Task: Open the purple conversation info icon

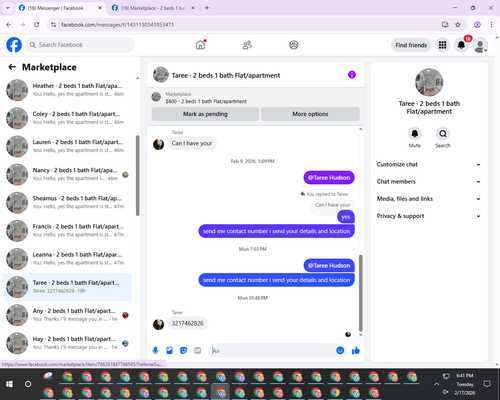Action: [x=352, y=75]
